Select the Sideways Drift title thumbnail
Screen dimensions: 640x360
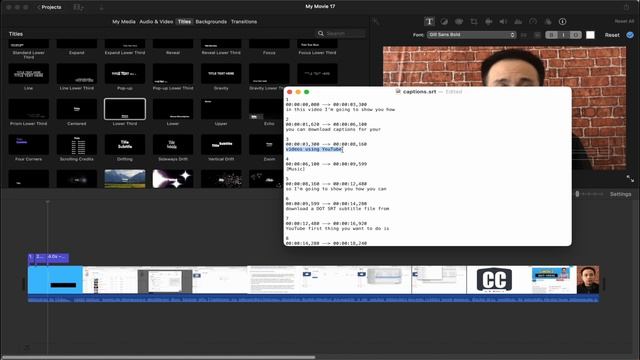(x=173, y=144)
